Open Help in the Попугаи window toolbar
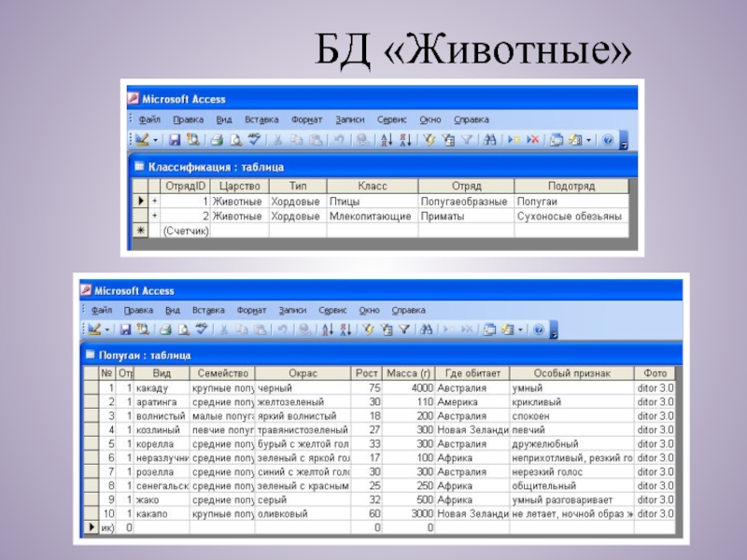The width and height of the screenshot is (747, 560). pos(539,329)
